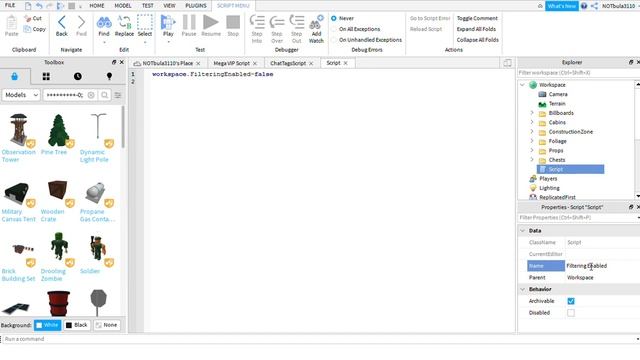Switch to Mega VIP Script tab
This screenshot has width=640, height=360.
[231, 63]
